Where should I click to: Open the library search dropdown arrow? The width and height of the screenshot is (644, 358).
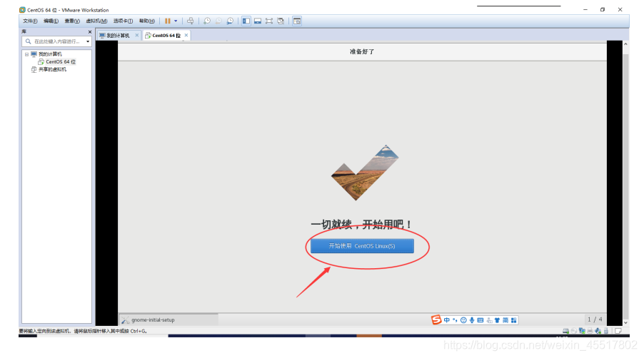coord(88,41)
